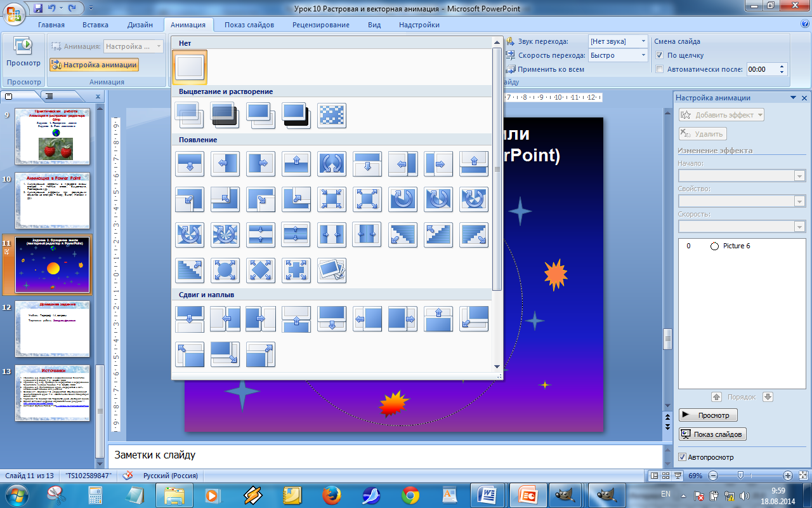Open the Вставка ribbon tab
The image size is (812, 508).
[x=95, y=25]
